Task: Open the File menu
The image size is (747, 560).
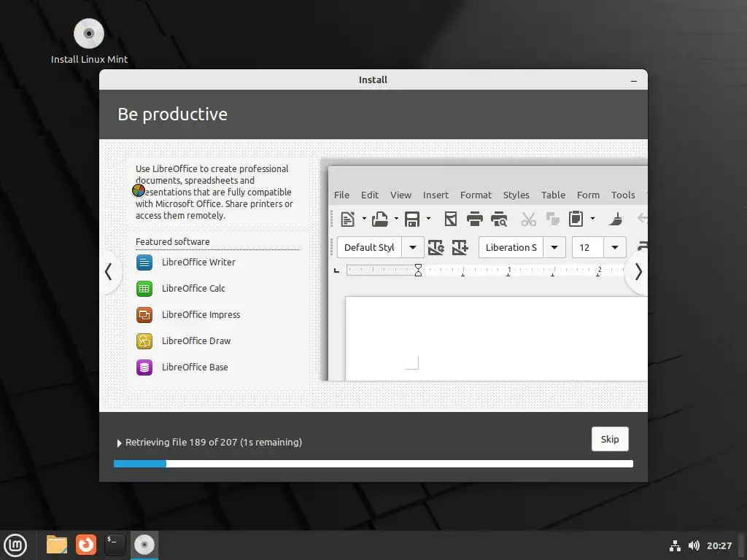Action: point(341,195)
